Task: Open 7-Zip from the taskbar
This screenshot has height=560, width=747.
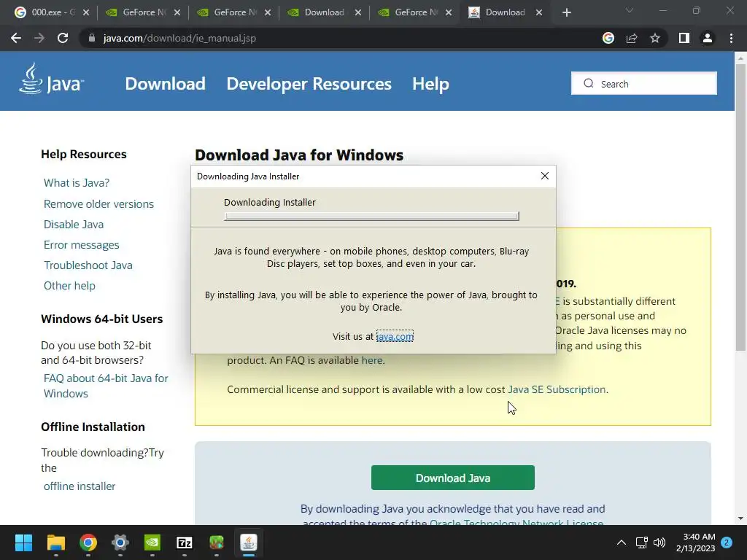Action: click(185, 542)
